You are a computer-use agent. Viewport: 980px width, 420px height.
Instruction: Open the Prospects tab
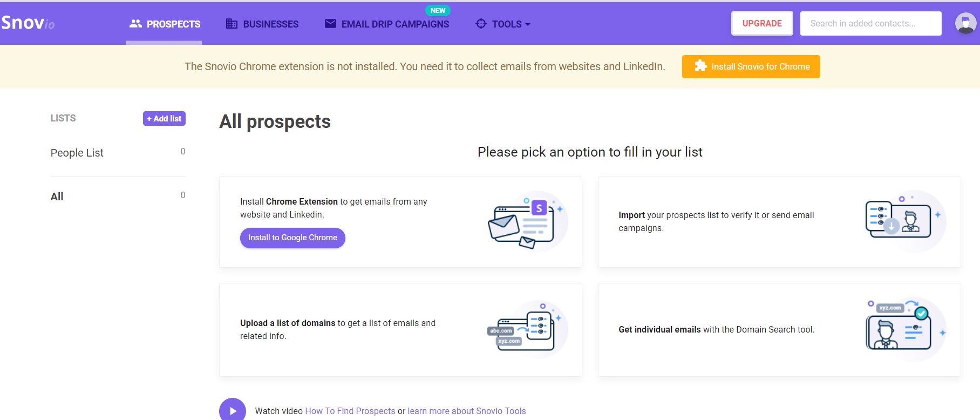[x=165, y=24]
